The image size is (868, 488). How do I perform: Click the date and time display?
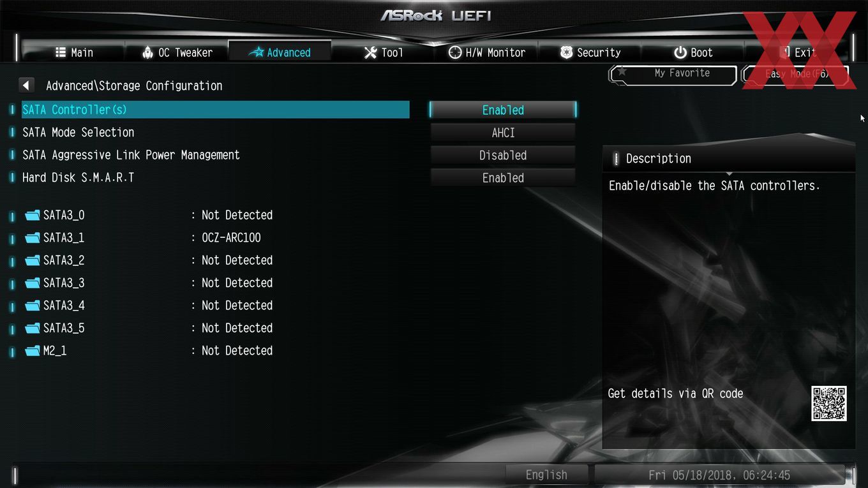pos(719,475)
